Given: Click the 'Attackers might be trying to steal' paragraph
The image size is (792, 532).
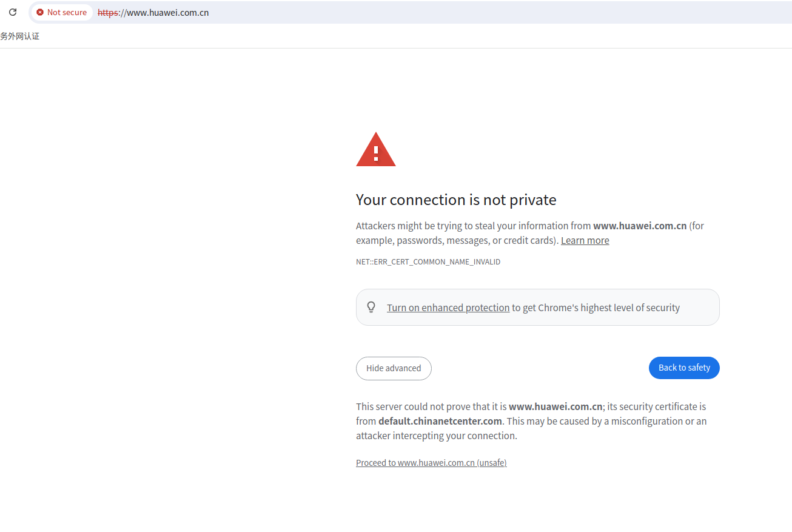Looking at the screenshot, I should (x=530, y=233).
